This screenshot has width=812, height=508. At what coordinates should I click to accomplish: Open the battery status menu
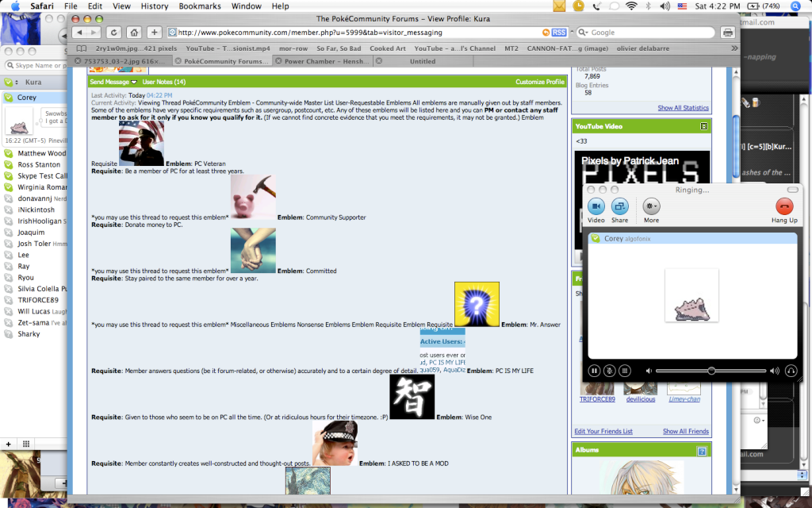coord(764,6)
